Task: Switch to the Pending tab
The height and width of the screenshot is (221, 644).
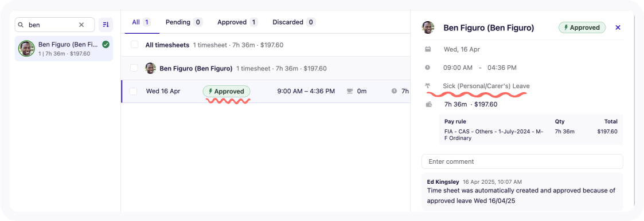Action: pos(184,22)
